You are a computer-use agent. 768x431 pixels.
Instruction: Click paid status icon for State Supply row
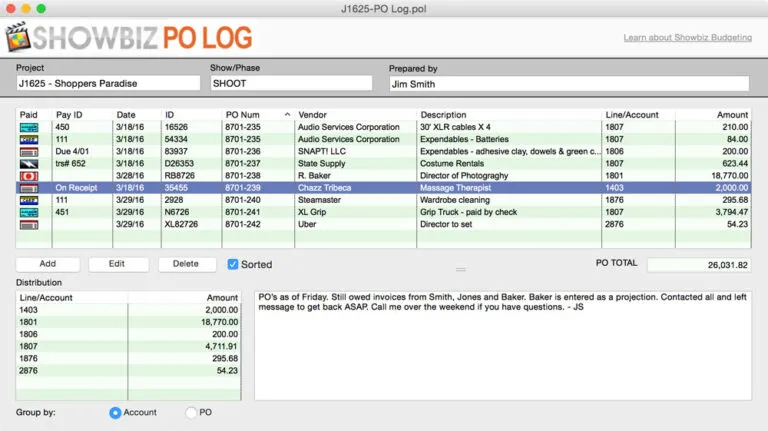click(x=29, y=164)
